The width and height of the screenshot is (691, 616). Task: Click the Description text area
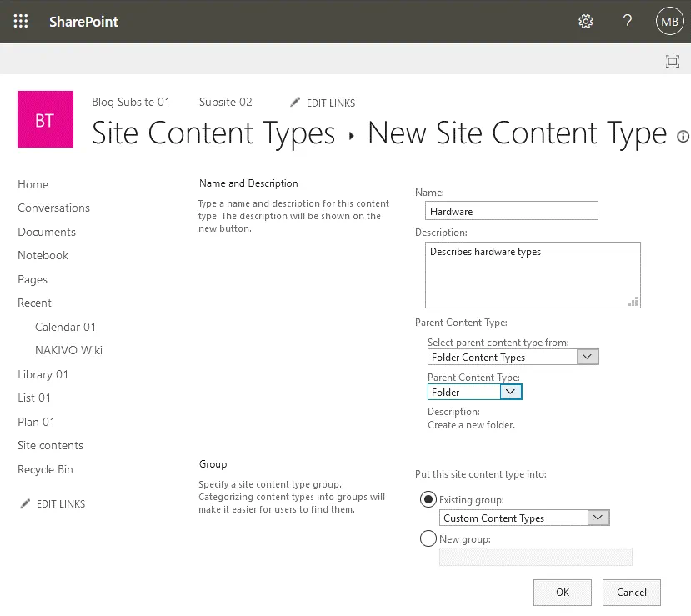click(532, 275)
